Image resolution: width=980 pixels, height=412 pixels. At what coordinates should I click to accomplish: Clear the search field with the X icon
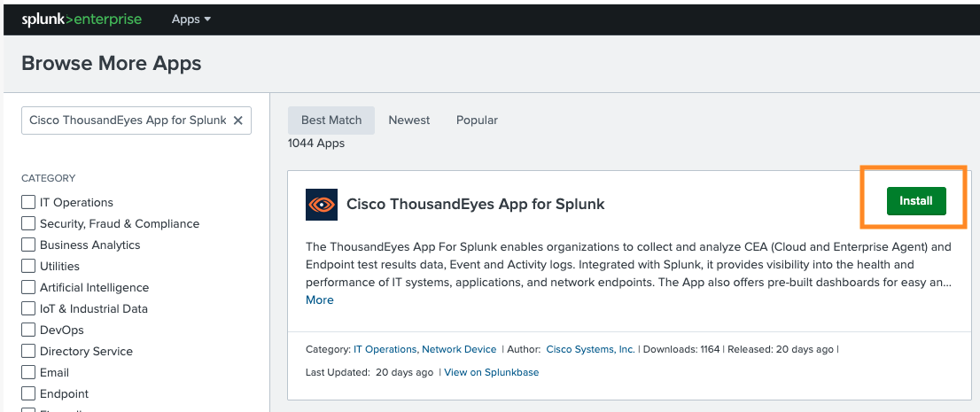tap(237, 120)
